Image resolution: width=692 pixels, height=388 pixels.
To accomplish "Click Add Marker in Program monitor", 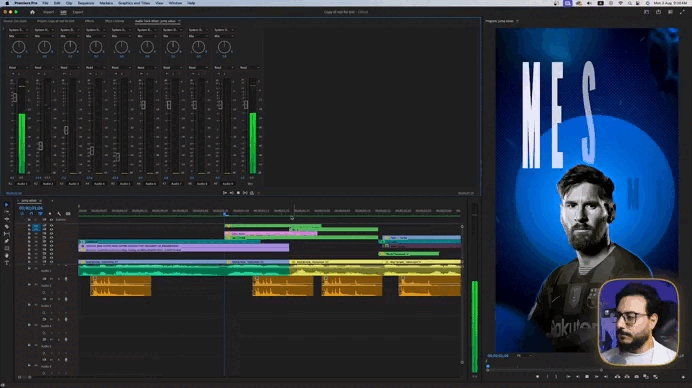I will [537, 377].
